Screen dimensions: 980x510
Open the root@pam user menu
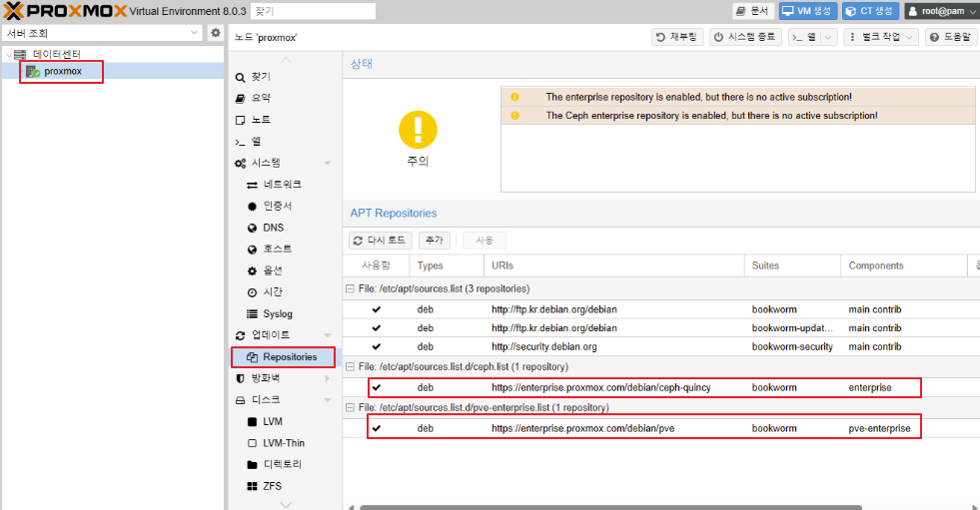coord(942,11)
